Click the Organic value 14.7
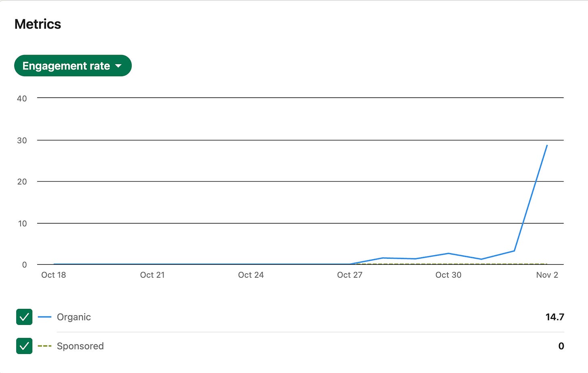 click(x=555, y=317)
